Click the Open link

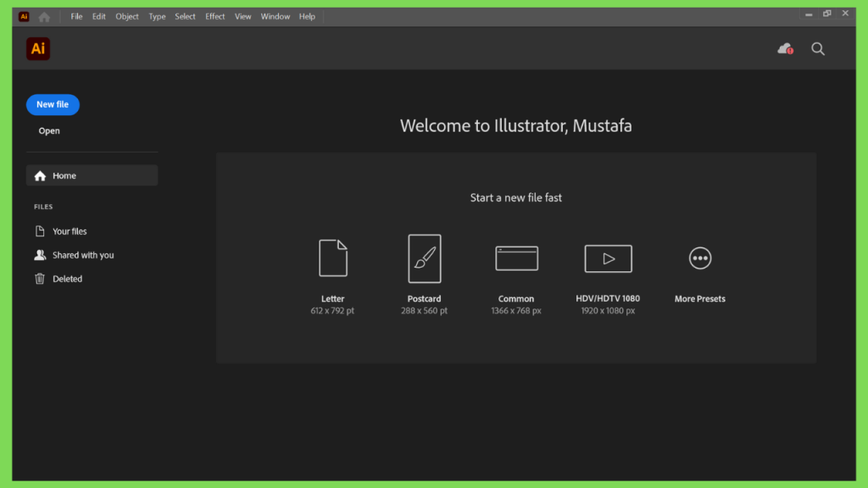coord(49,131)
